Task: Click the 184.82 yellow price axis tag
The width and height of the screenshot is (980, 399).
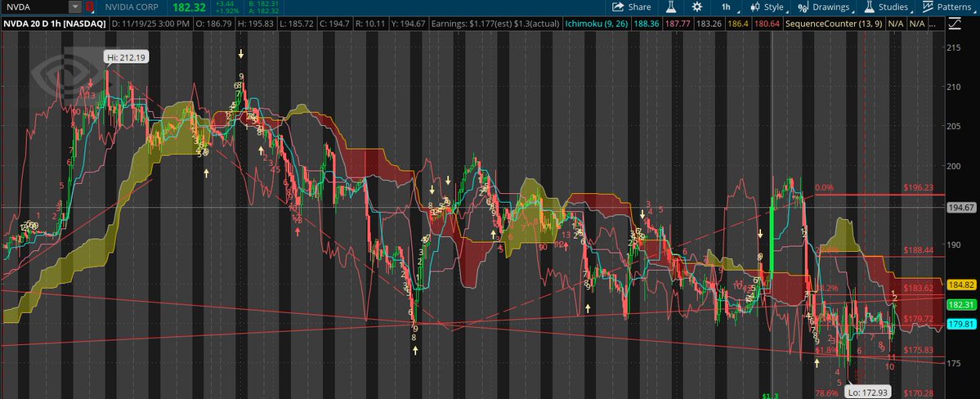Action: point(963,285)
